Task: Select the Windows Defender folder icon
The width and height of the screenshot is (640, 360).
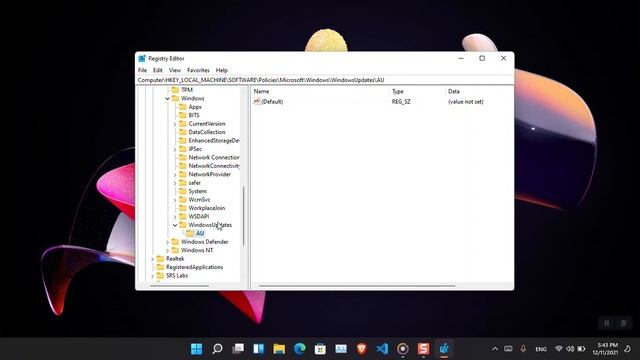Action: (175, 242)
